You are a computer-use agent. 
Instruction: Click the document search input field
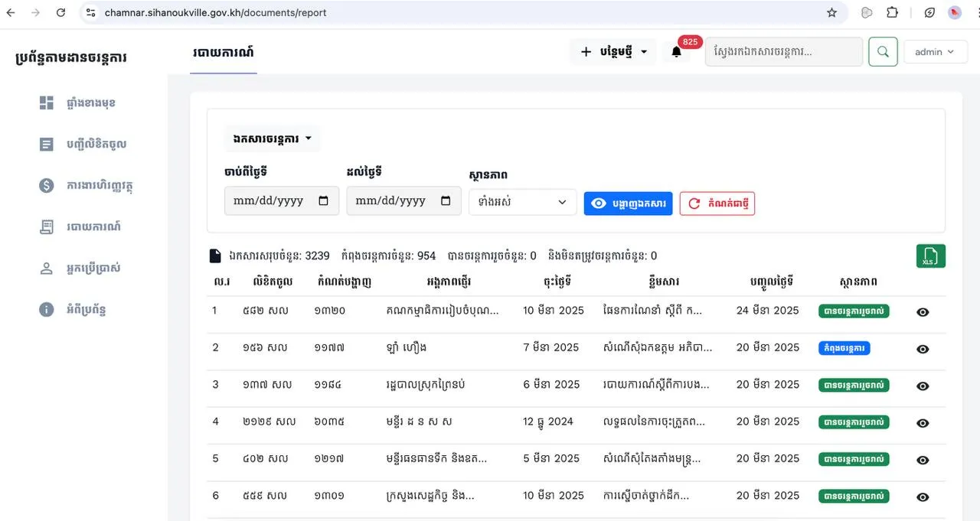(x=783, y=52)
